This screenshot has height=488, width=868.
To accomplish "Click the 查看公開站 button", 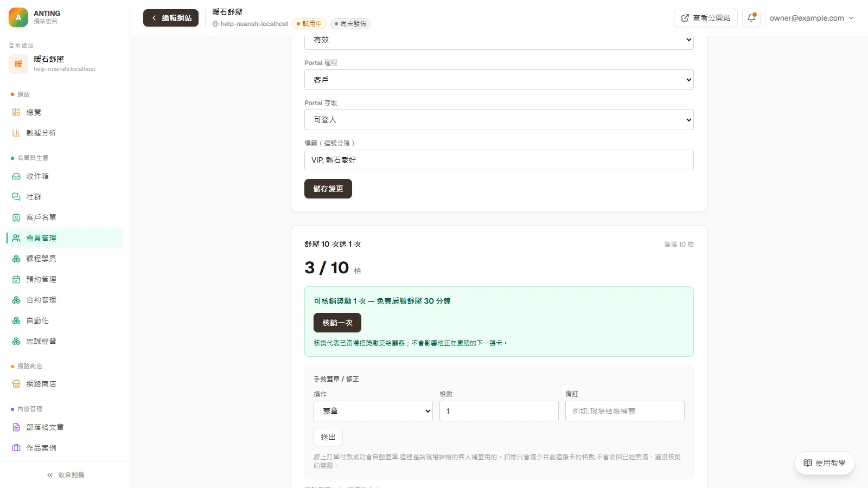I will 706,18.
